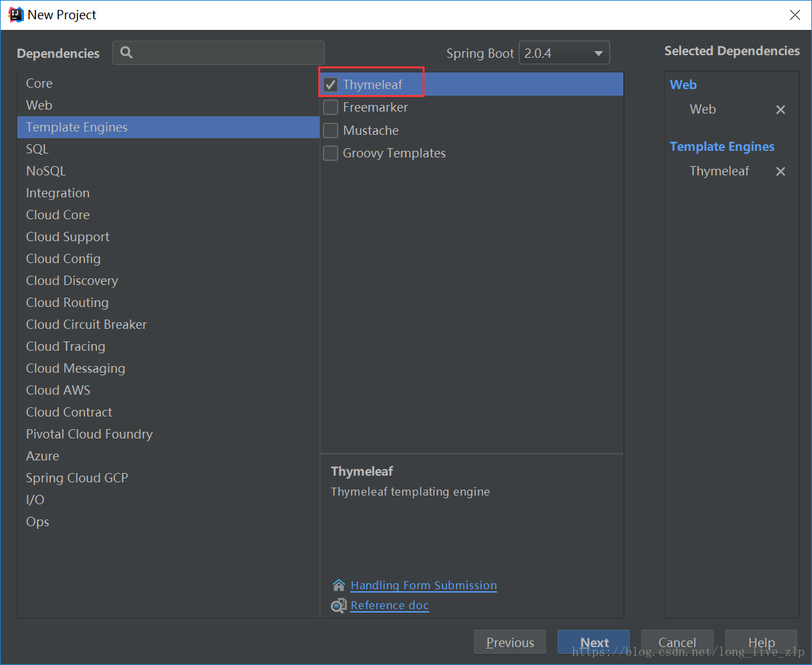Select the Cloud Support category
Screen dimensions: 812x665
coord(168,237)
